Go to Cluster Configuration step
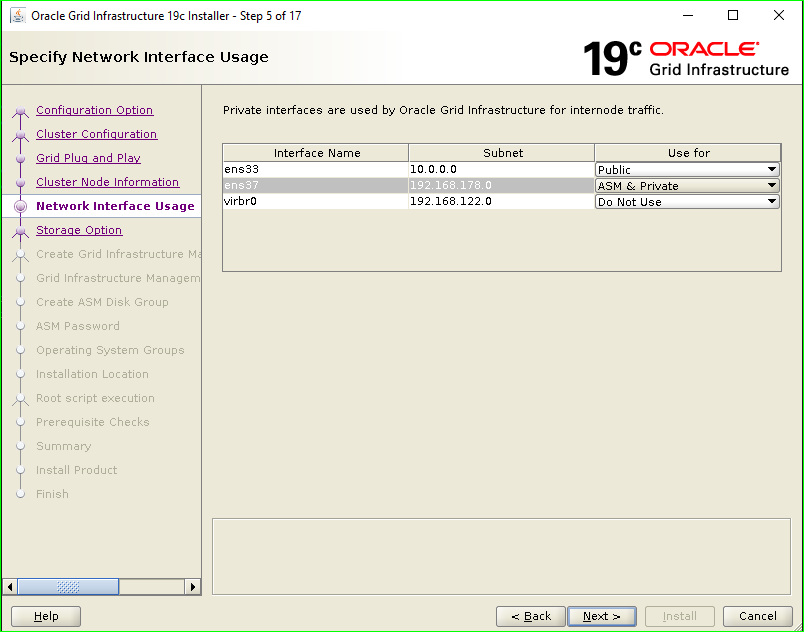 tap(96, 134)
